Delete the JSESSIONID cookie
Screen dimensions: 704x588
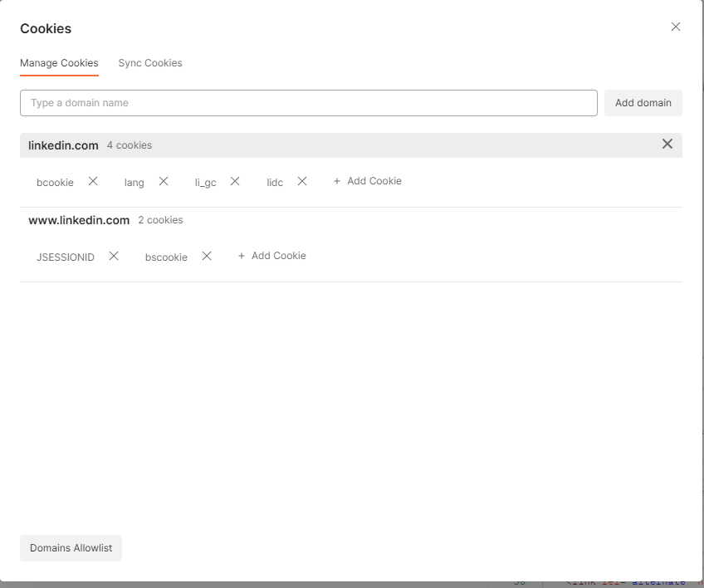click(114, 256)
